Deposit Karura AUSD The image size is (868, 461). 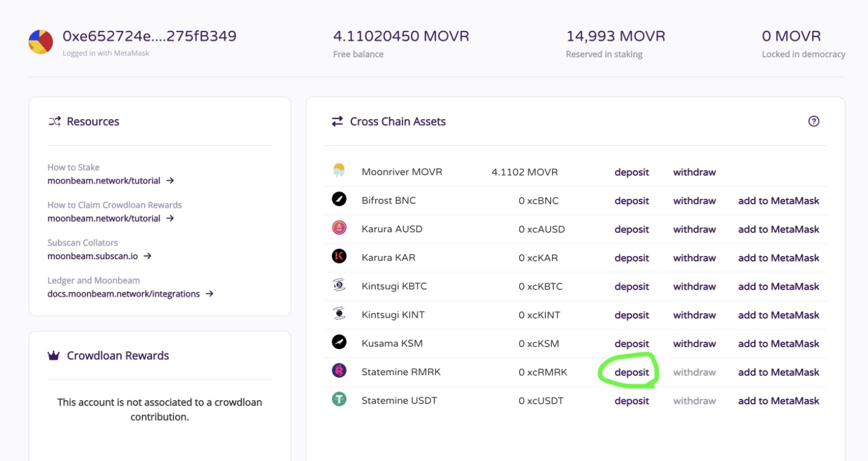tap(632, 229)
